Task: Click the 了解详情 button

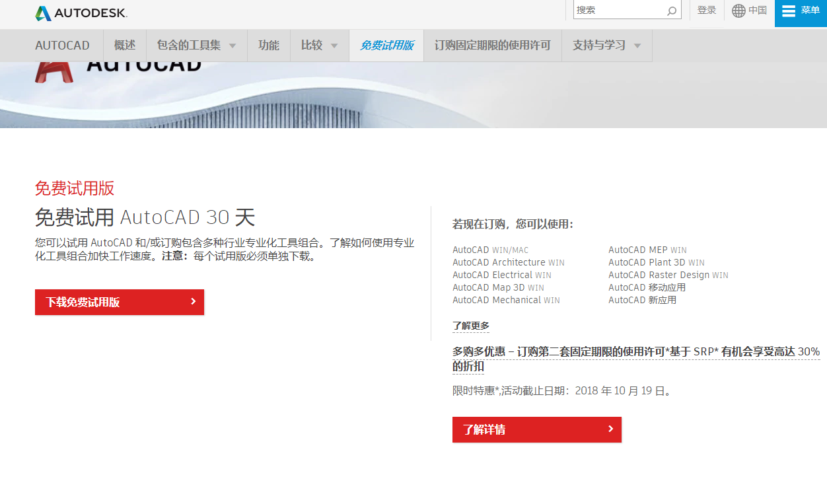Action: [537, 429]
